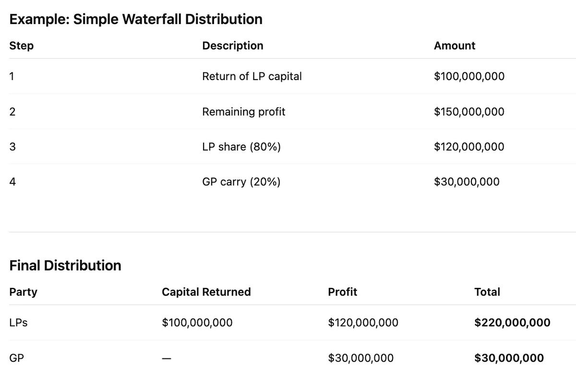Click the Capital Returned column header

tap(206, 292)
